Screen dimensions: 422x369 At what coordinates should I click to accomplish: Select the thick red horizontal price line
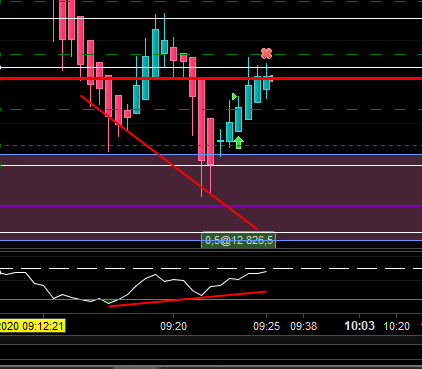(211, 79)
